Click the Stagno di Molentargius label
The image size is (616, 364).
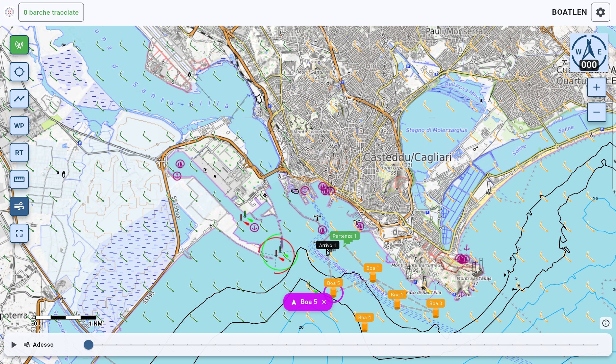437,130
